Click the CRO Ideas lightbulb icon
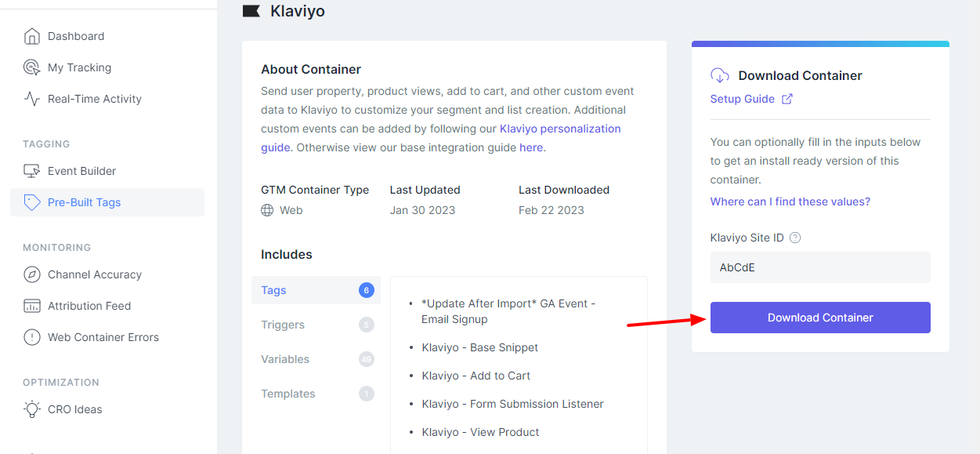980x454 pixels. 31,409
